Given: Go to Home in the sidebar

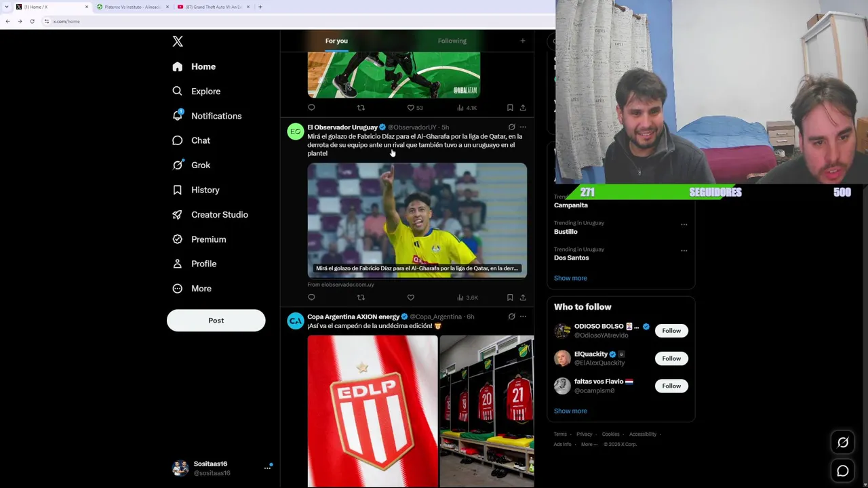Looking at the screenshot, I should click(x=194, y=66).
